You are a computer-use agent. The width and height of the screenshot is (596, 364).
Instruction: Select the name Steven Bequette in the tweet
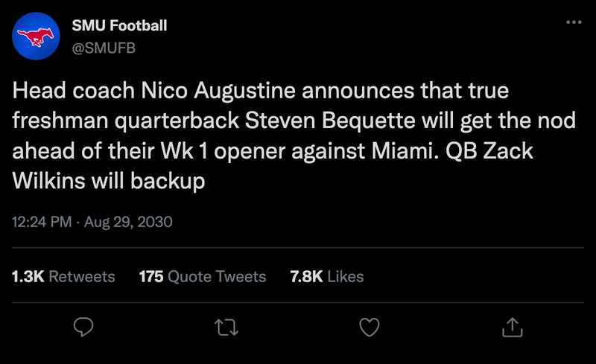click(x=330, y=121)
